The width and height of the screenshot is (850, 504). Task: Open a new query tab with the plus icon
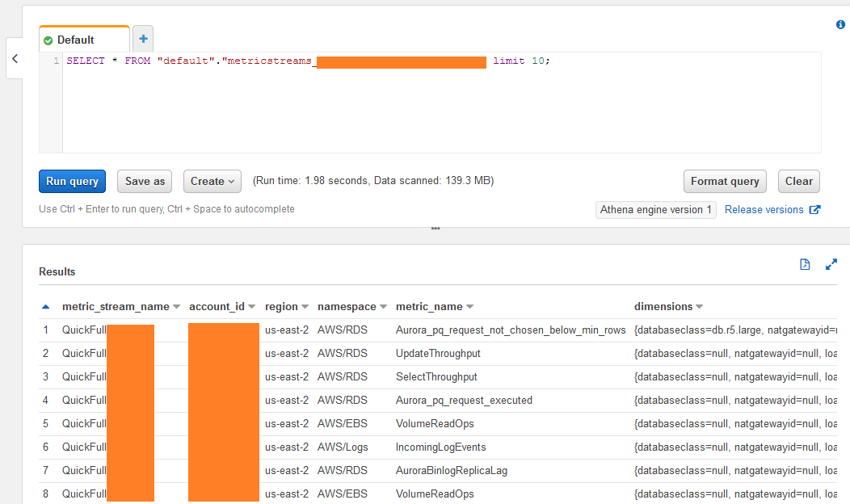point(143,38)
